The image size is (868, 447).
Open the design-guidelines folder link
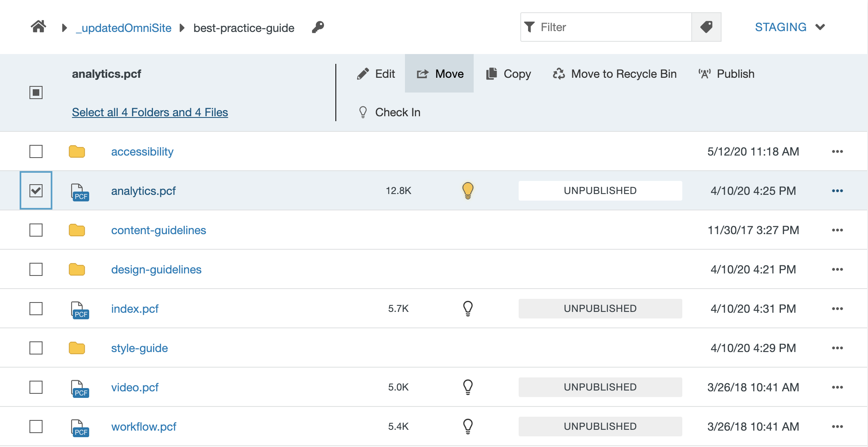pos(156,269)
